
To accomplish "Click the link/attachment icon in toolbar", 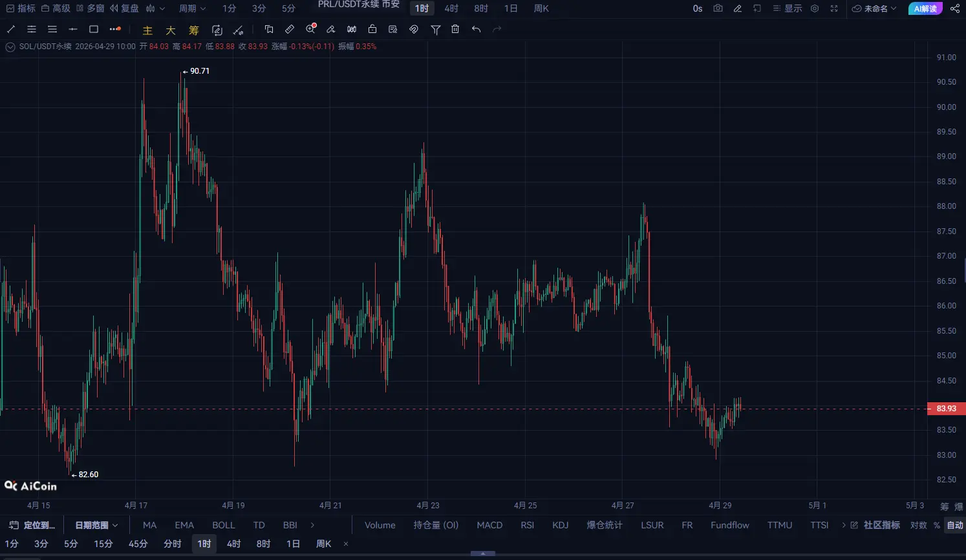I will [x=414, y=29].
